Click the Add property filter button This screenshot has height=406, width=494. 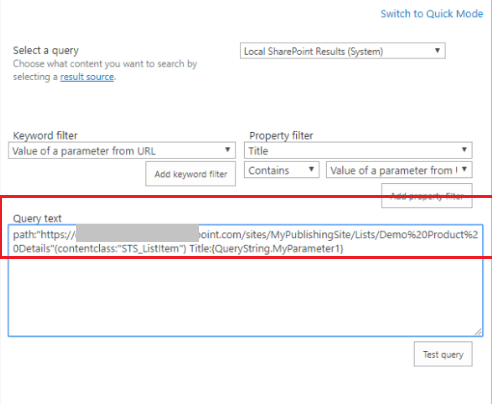tap(427, 196)
